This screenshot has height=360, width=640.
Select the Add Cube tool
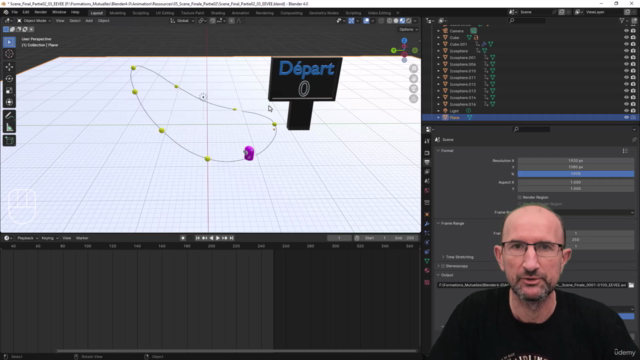[x=9, y=140]
